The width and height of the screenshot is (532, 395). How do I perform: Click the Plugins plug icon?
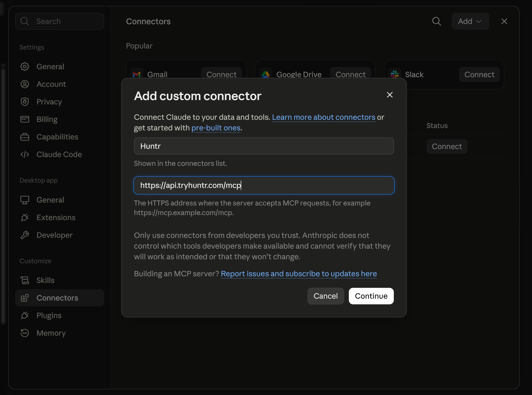point(25,315)
